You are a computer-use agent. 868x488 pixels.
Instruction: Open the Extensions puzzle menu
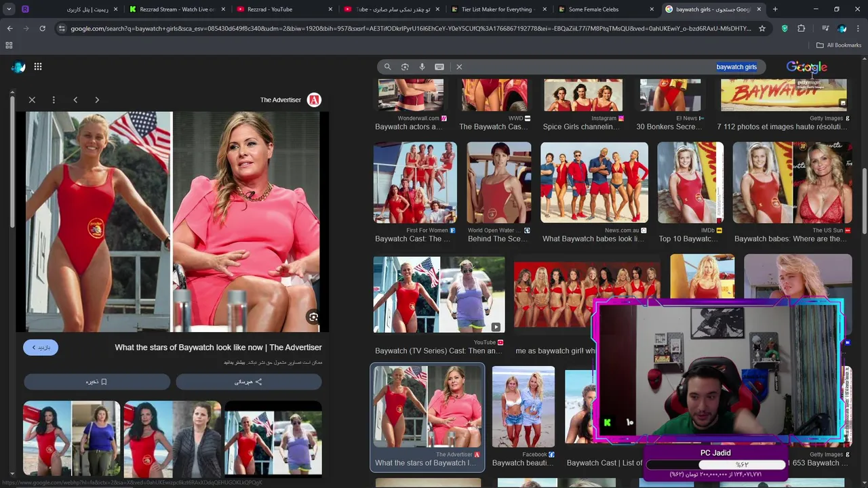pyautogui.click(x=802, y=28)
